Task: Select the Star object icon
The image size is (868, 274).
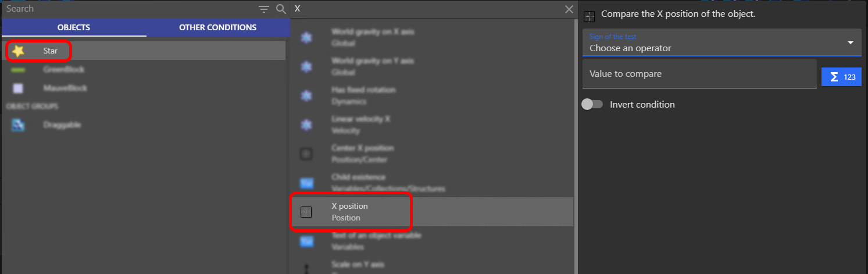Action: click(19, 51)
